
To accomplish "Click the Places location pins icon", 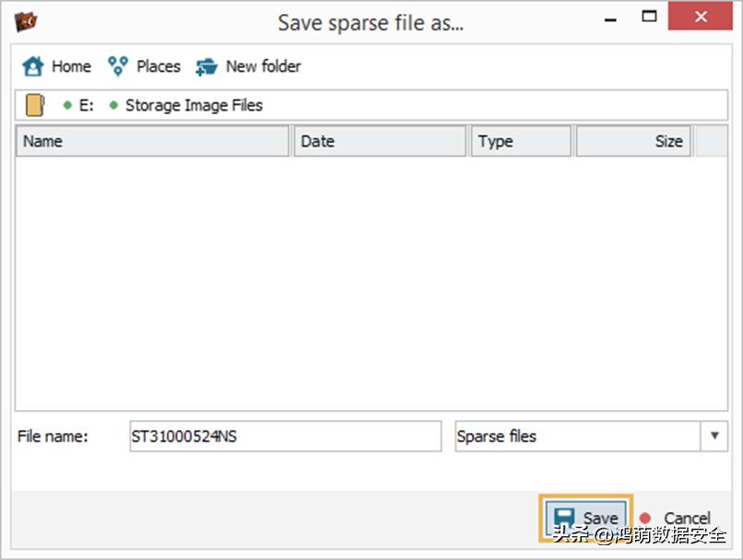I will 118,66.
